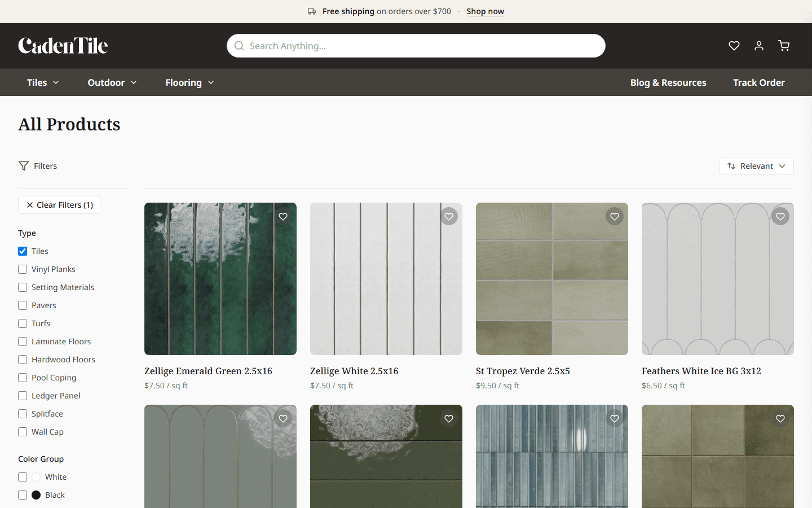Click the search magnifier icon
The image size is (812, 508).
click(x=239, y=46)
